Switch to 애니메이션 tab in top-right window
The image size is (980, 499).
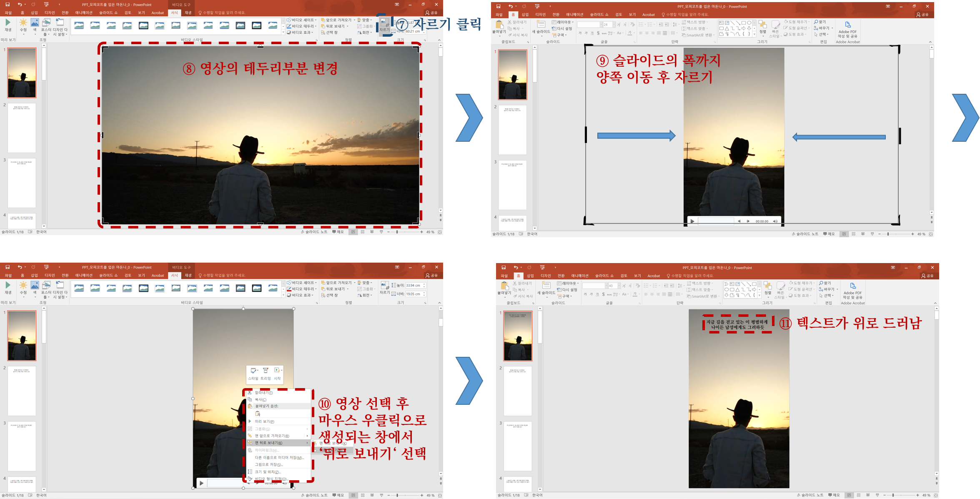tap(574, 15)
